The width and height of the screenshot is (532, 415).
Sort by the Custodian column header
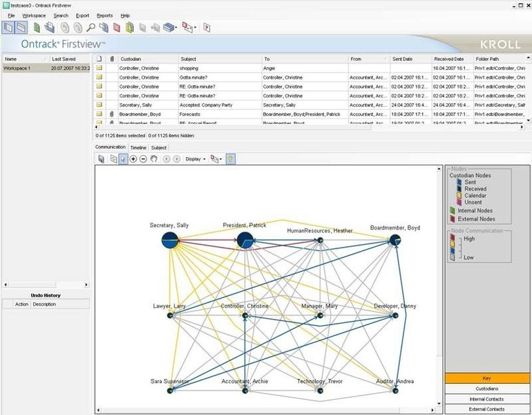148,59
